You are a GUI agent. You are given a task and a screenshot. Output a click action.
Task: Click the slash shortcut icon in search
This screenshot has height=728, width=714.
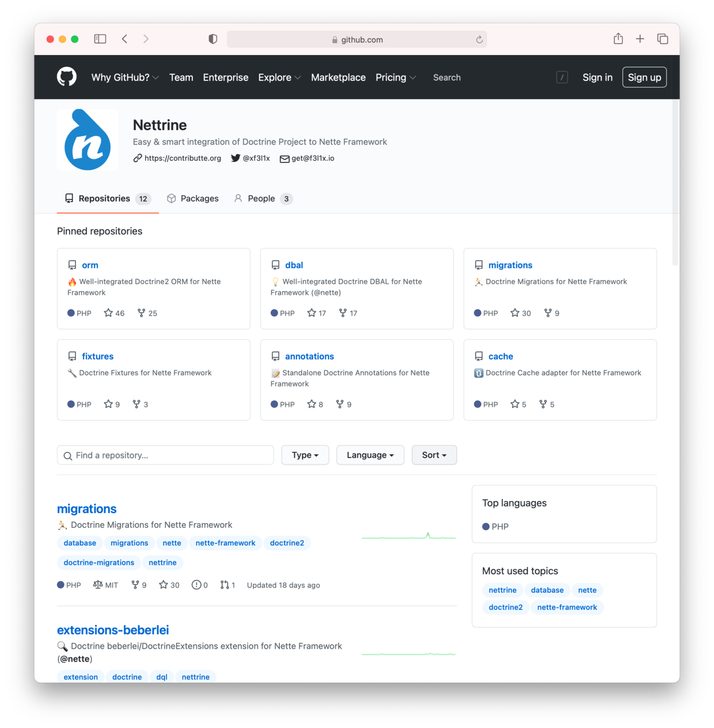[562, 78]
